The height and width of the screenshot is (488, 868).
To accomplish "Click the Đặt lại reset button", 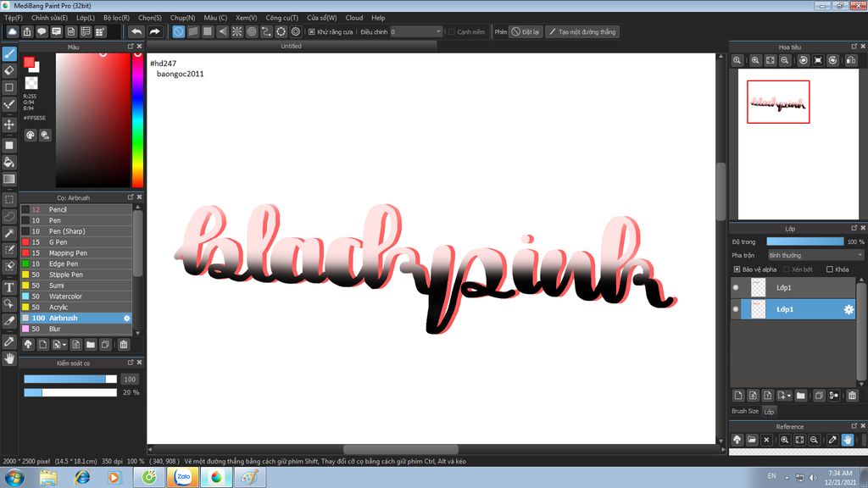I will 526,31.
